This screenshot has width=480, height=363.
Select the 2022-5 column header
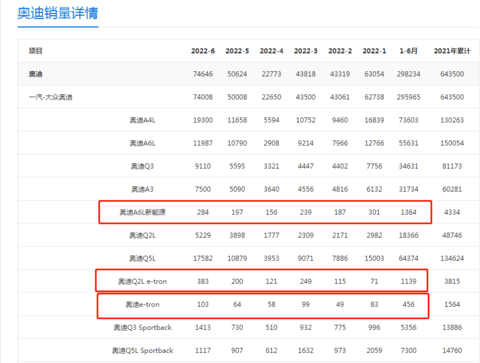[237, 51]
